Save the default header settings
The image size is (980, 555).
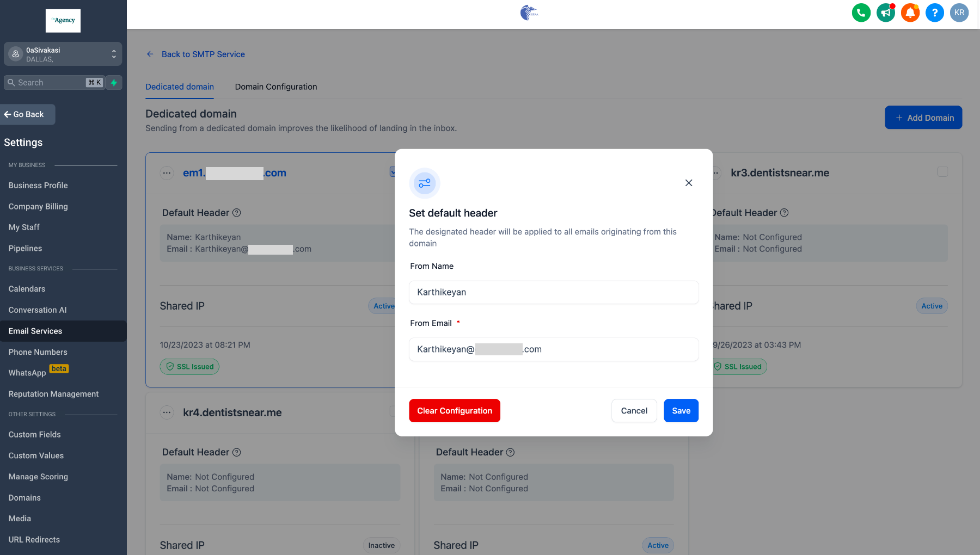[x=681, y=411]
